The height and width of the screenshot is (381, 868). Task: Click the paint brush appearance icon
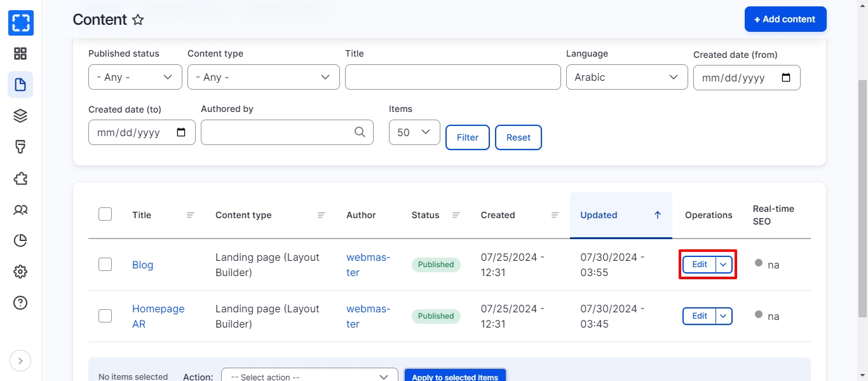click(x=20, y=147)
